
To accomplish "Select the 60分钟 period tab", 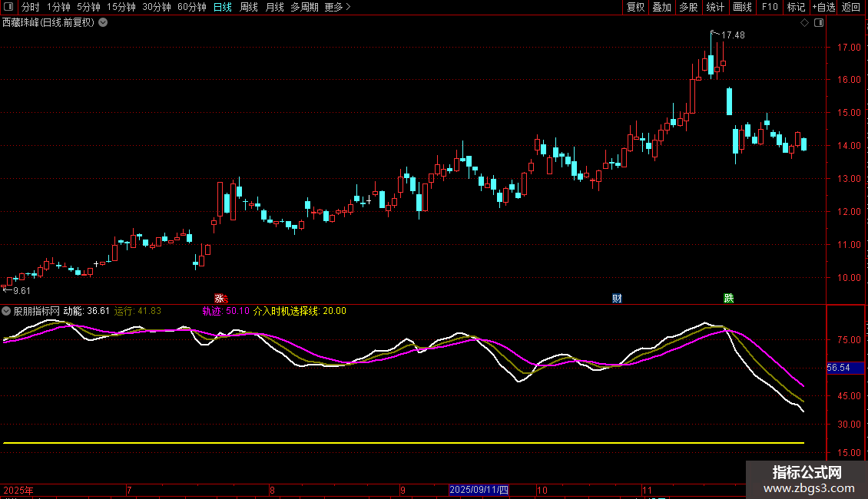I will click(x=191, y=7).
